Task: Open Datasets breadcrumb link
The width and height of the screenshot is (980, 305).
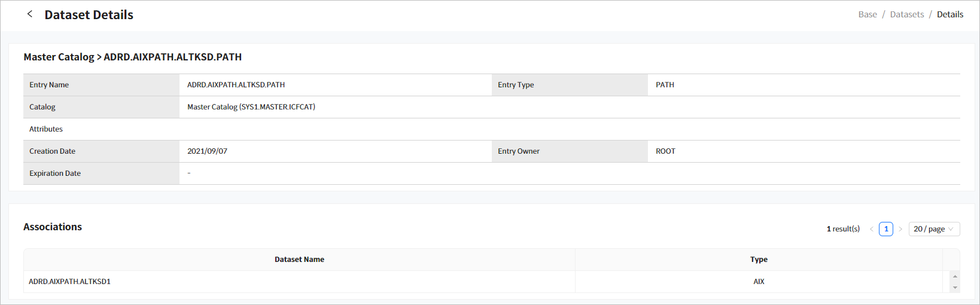Action: click(907, 14)
